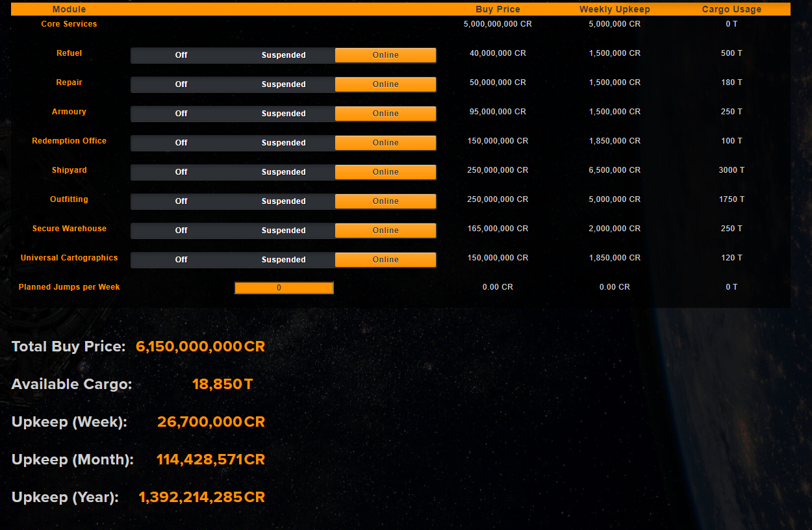Select Online for Secure Warehouse
The width and height of the screenshot is (812, 530).
[x=385, y=231]
